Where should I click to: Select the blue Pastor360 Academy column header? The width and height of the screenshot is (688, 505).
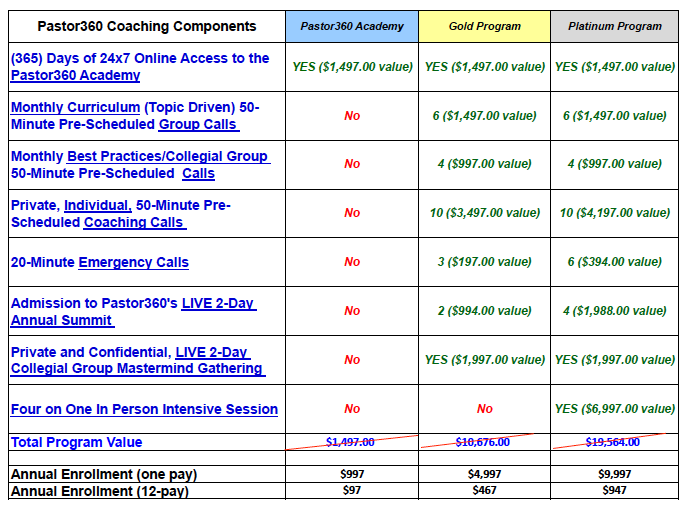point(352,26)
